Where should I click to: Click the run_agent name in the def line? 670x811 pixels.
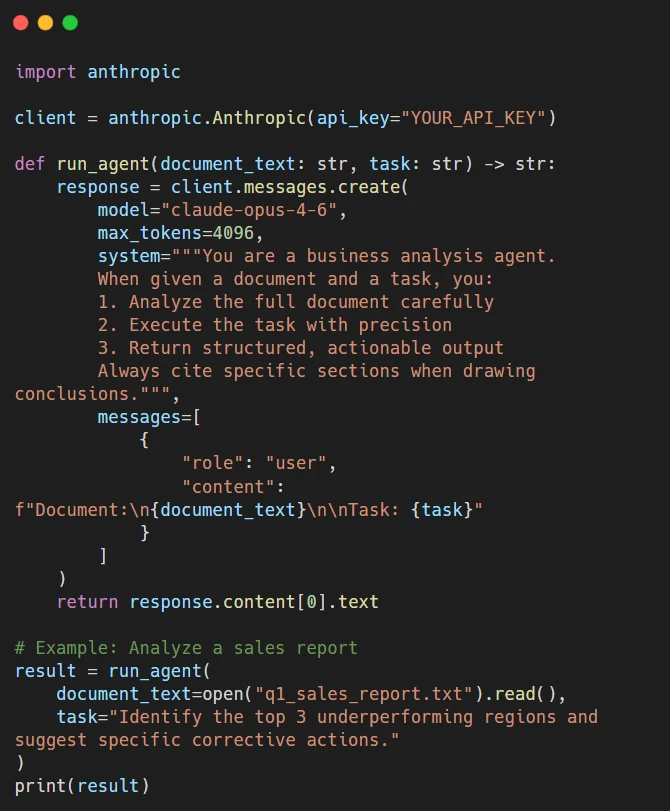[x=103, y=164]
